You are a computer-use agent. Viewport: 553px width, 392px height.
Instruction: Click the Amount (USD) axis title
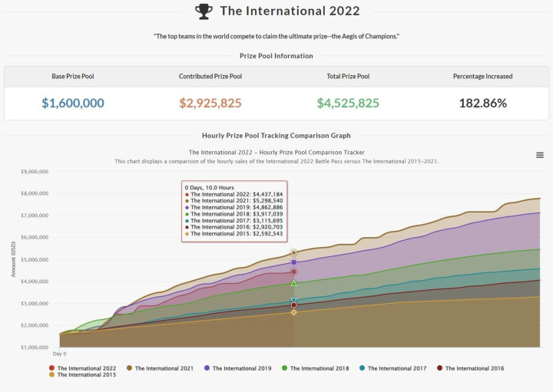[x=13, y=259]
